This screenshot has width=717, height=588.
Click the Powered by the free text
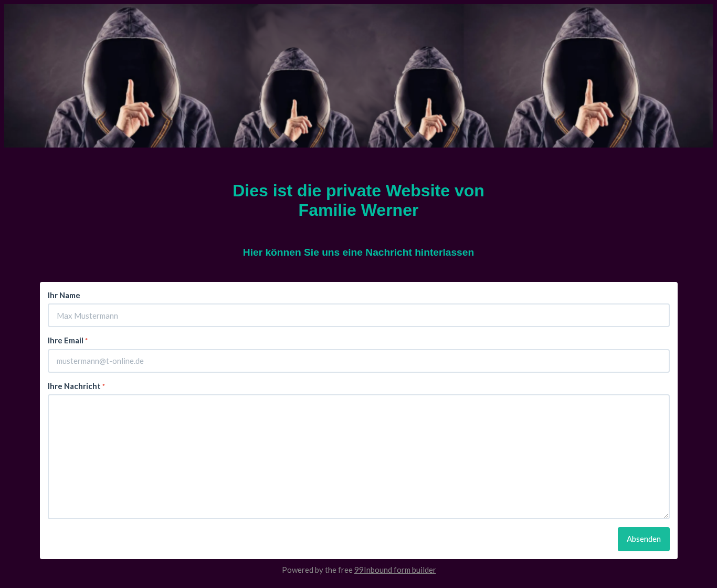(x=317, y=570)
